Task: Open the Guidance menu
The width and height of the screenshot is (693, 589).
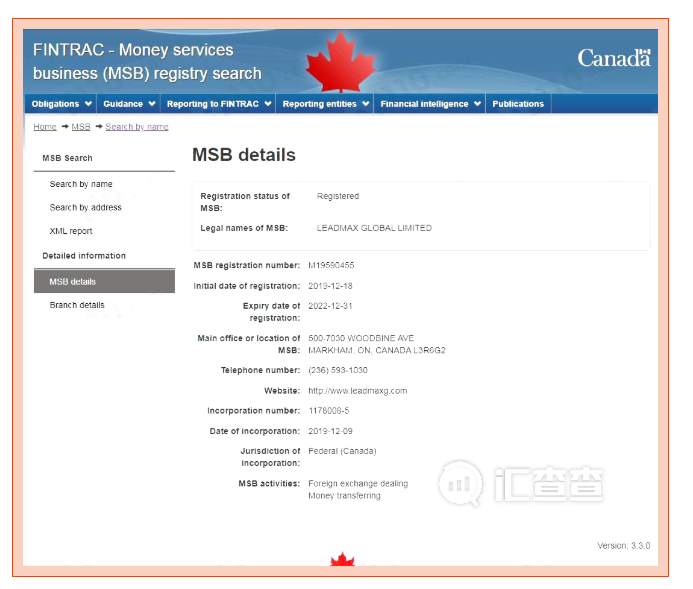Action: pos(129,104)
